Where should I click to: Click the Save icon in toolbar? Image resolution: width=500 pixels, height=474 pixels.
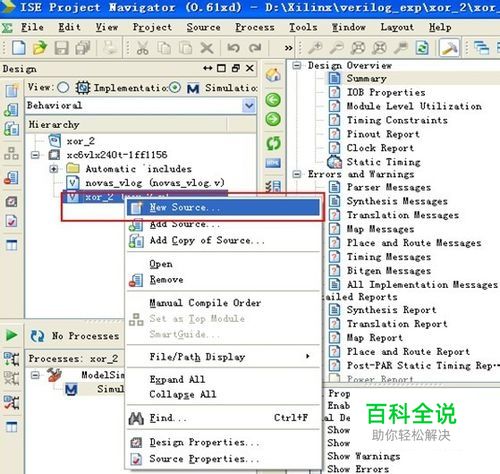(62, 48)
